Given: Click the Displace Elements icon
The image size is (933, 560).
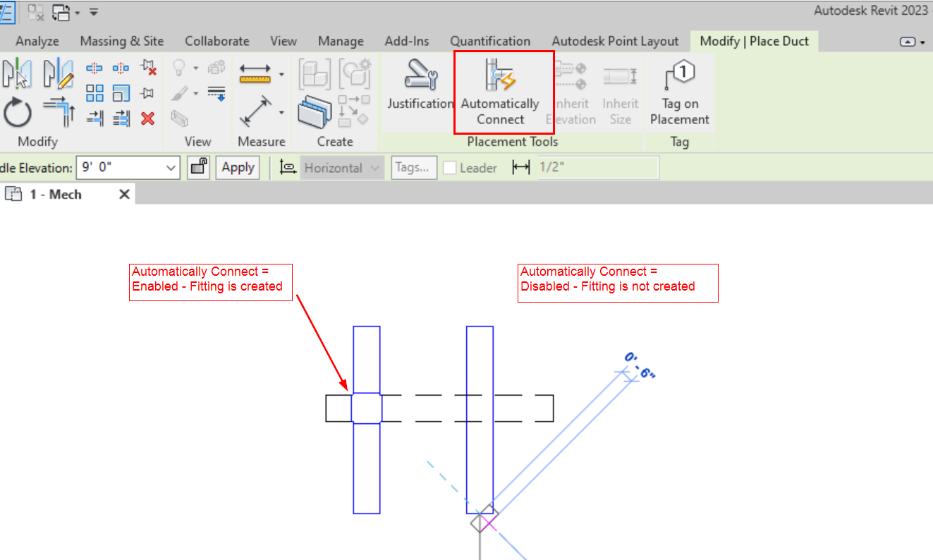Looking at the screenshot, I should click(x=217, y=68).
